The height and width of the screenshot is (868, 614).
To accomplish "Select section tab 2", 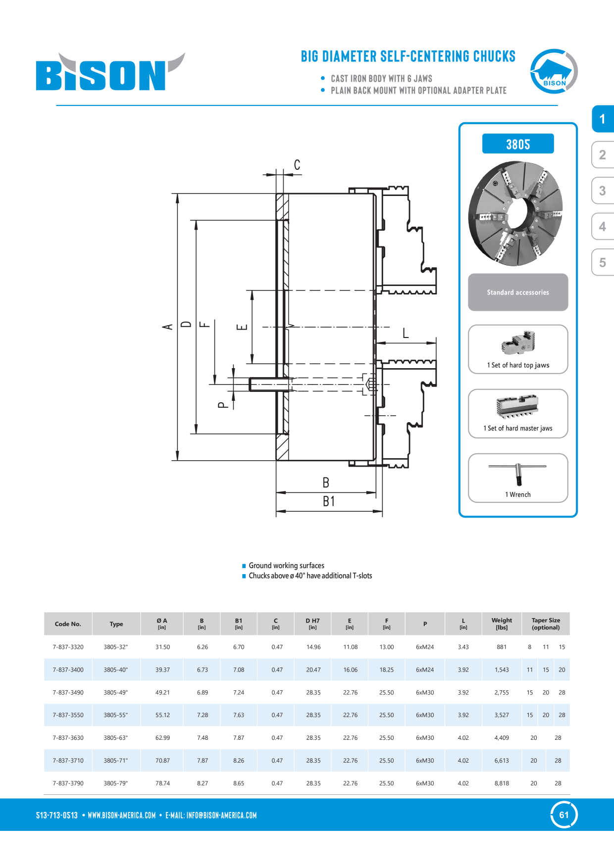I will [x=603, y=155].
